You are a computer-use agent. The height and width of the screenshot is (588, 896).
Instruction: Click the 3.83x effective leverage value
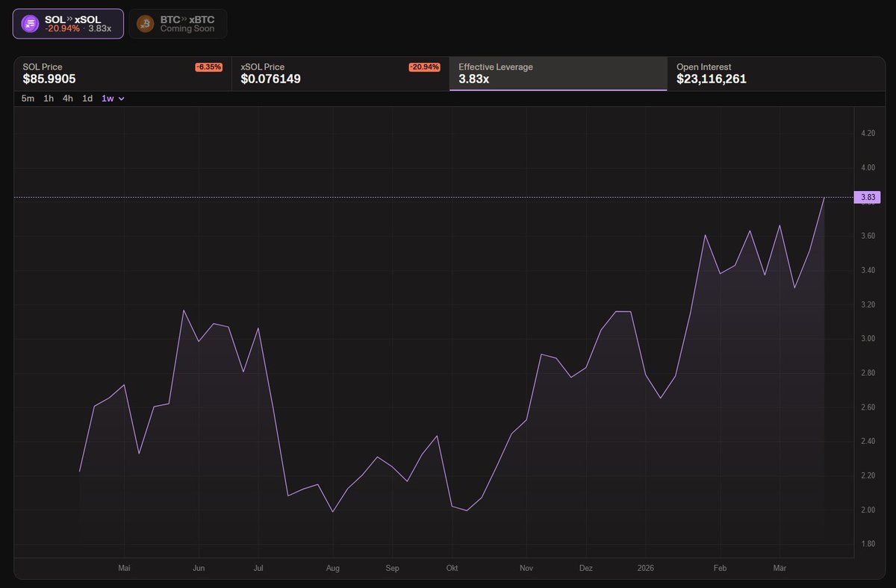473,78
